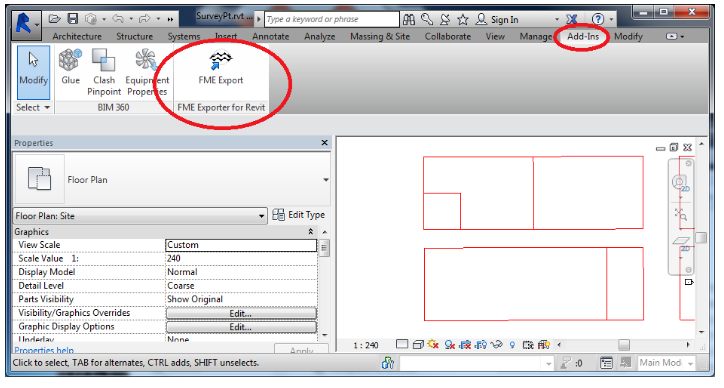Click the View Scale Custom value field
Image resolution: width=724 pixels, height=388 pixels.
(241, 245)
